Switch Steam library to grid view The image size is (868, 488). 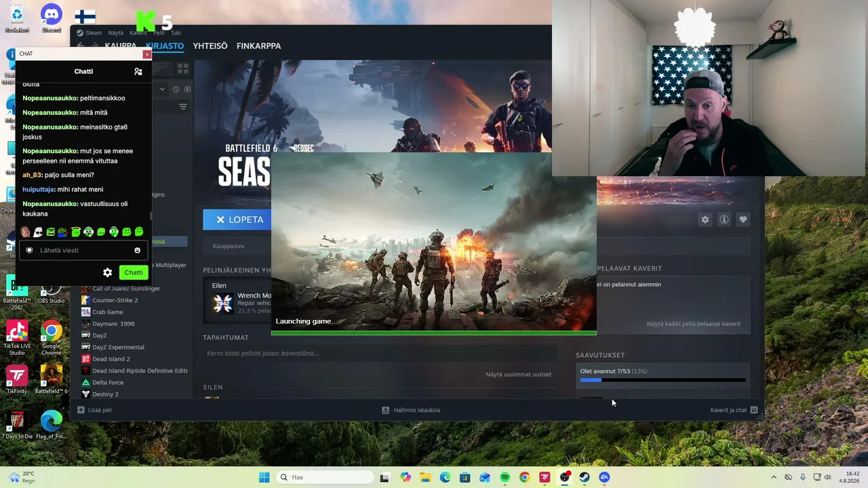click(182, 68)
